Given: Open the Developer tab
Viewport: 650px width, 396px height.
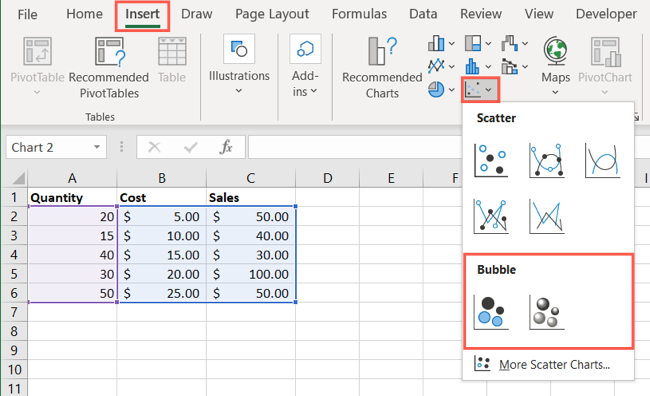Looking at the screenshot, I should pyautogui.click(x=606, y=15).
